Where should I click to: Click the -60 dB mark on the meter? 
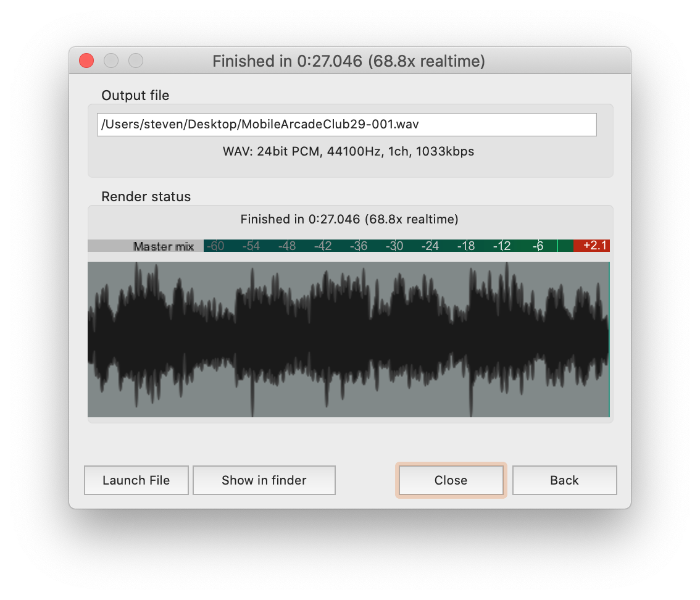point(215,245)
